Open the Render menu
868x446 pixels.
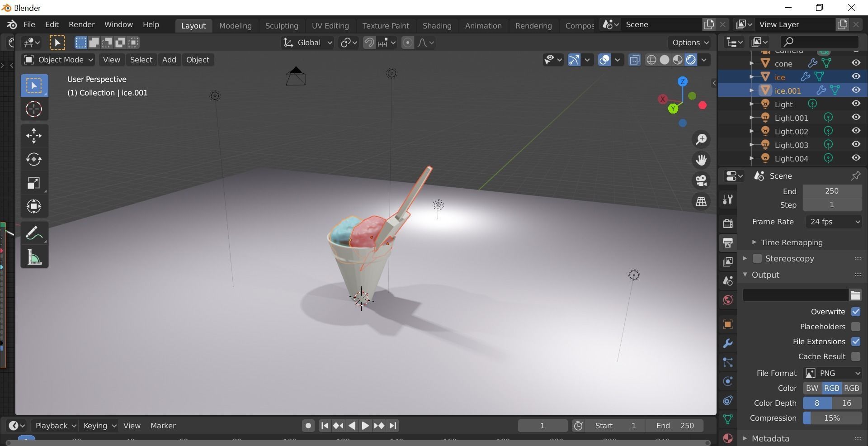pos(81,24)
